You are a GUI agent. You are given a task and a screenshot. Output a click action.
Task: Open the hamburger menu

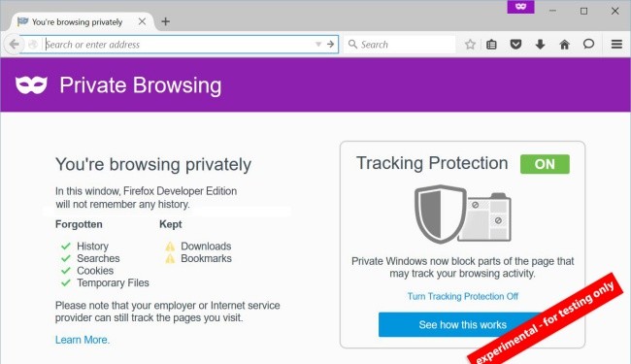coord(616,45)
